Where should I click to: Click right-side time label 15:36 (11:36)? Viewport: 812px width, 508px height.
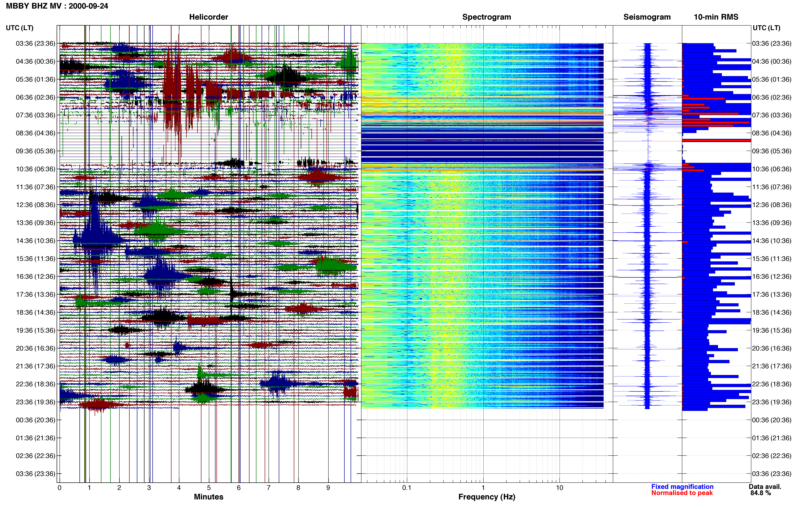click(772, 259)
